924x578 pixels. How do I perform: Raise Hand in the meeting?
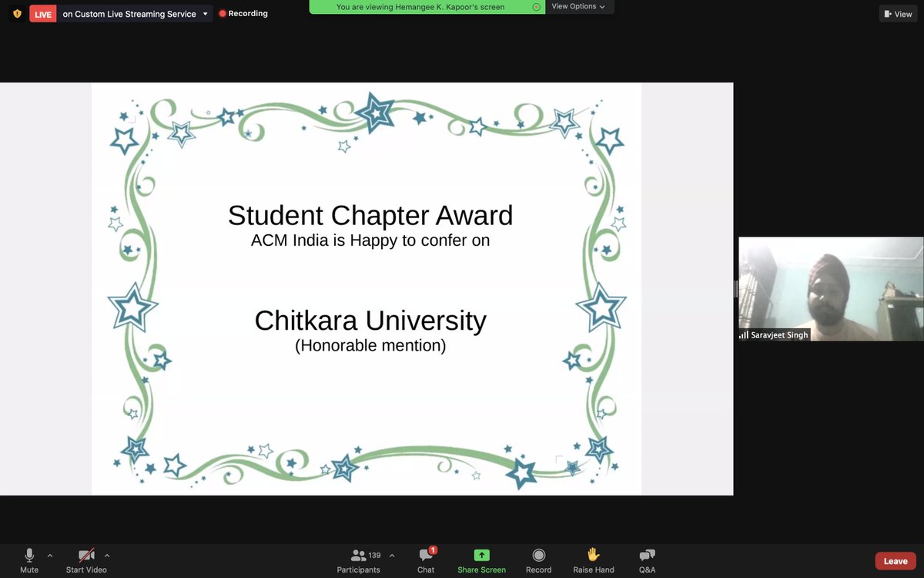[x=594, y=560]
